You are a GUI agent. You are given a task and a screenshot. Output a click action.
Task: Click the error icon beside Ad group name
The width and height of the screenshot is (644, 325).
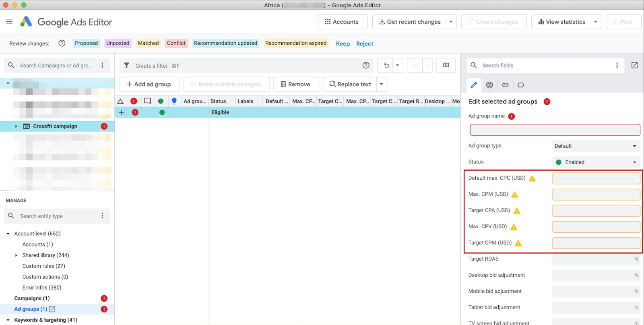coord(511,116)
